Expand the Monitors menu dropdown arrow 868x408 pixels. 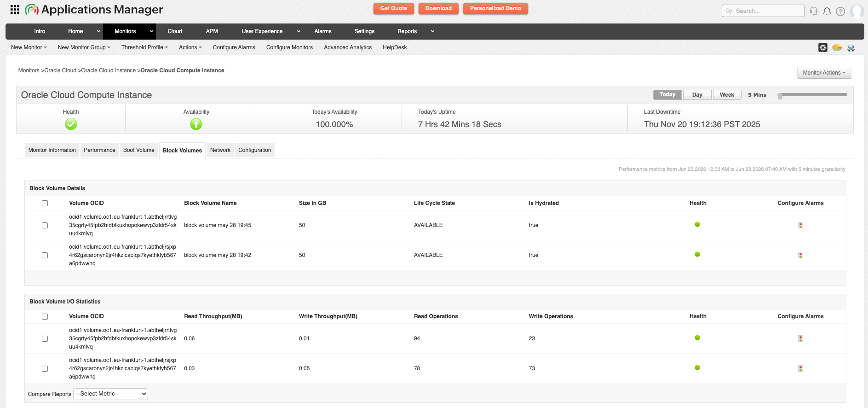point(151,31)
